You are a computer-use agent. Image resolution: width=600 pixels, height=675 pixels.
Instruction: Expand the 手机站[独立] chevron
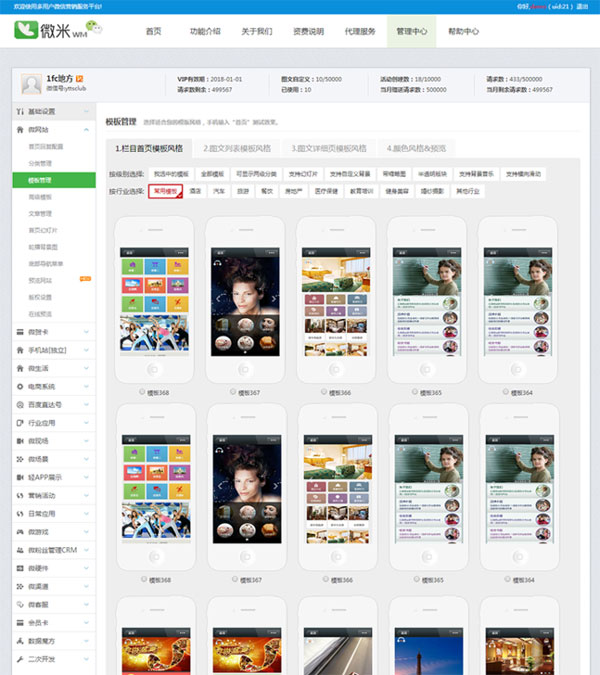[86, 350]
